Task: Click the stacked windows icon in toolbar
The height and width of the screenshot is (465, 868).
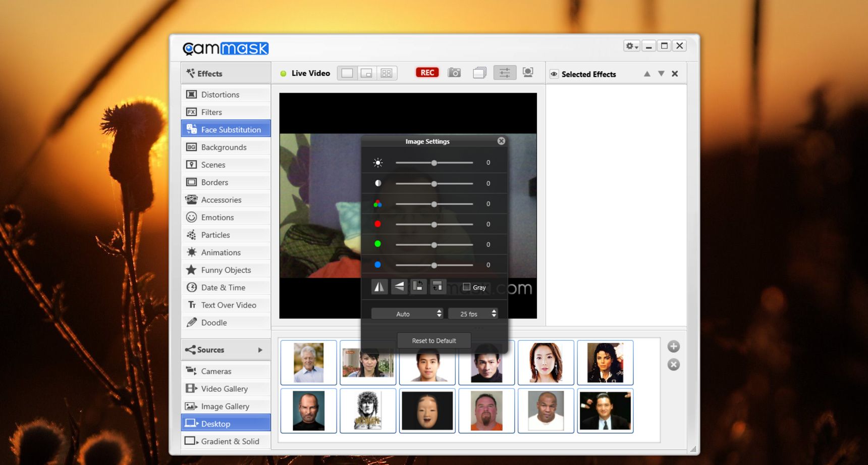Action: (479, 73)
